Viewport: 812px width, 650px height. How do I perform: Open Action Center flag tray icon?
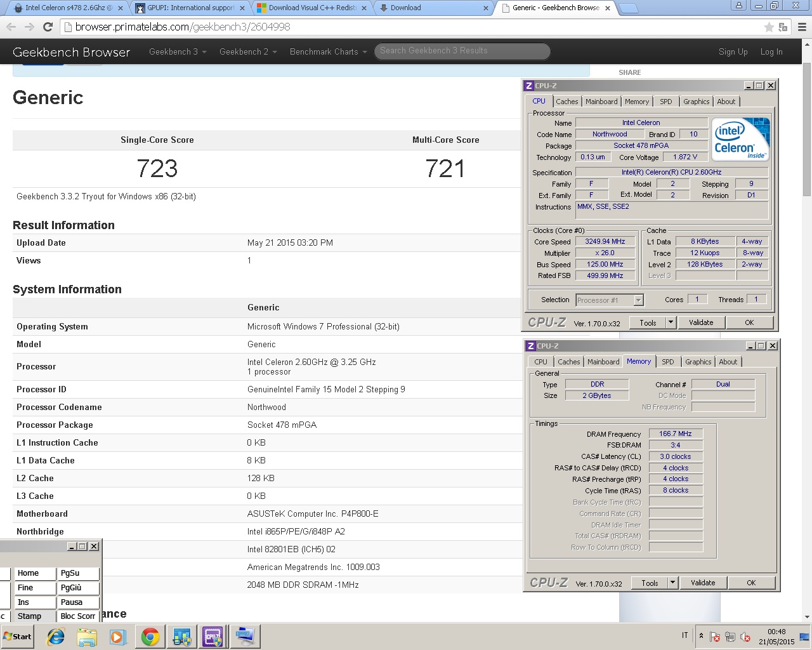(x=714, y=637)
